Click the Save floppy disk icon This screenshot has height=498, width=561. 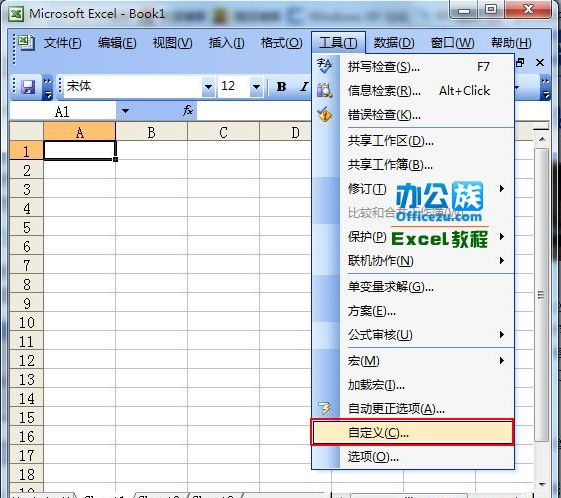[x=28, y=87]
